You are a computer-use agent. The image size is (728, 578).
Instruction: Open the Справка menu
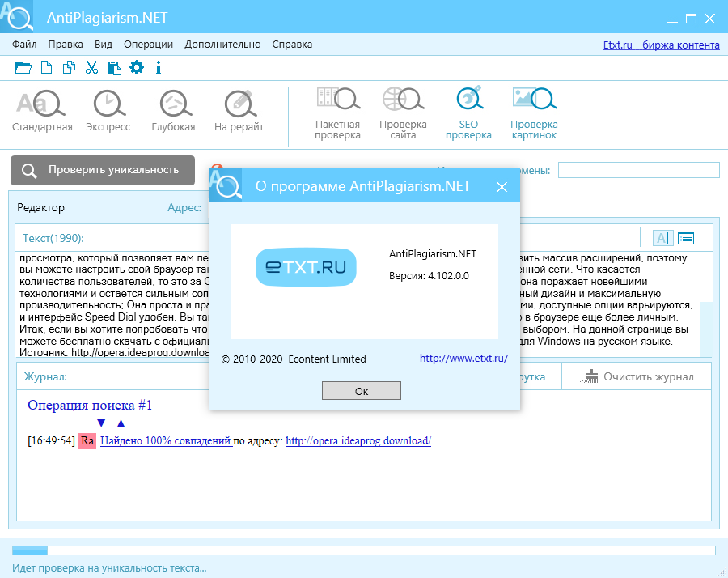coord(292,45)
